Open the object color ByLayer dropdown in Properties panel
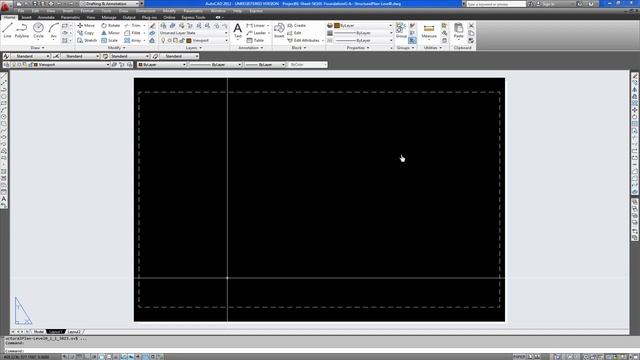 pos(363,25)
